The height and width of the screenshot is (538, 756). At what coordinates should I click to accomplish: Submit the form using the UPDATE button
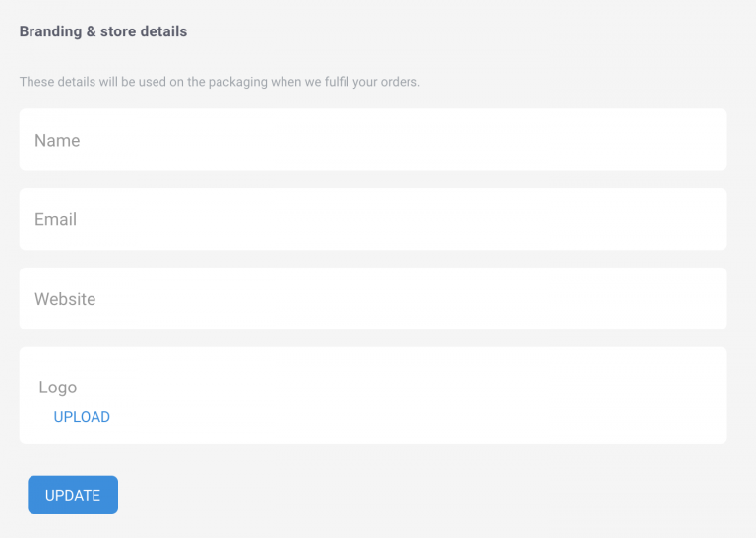tap(73, 495)
